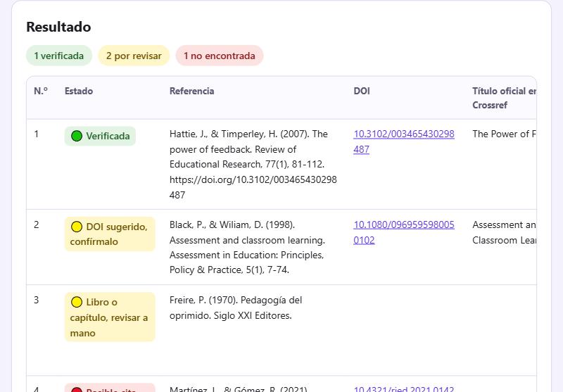This screenshot has height=392, width=563.
Task: Click row number 3 cell
Action: [37, 300]
